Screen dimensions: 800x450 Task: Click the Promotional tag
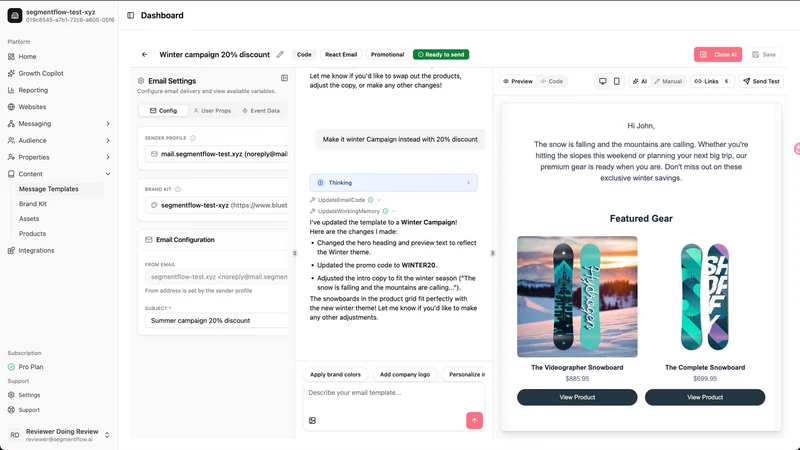coord(387,55)
